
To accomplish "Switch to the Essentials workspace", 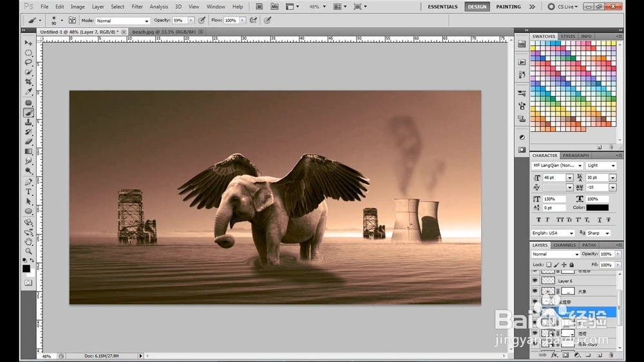I will [x=442, y=6].
